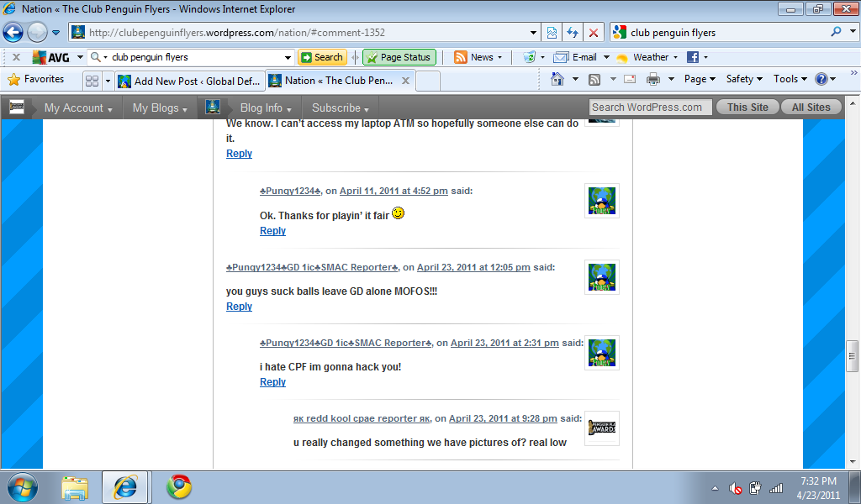The height and width of the screenshot is (504, 861).
Task: Launch Google Chrome from the taskbar
Action: click(x=178, y=486)
